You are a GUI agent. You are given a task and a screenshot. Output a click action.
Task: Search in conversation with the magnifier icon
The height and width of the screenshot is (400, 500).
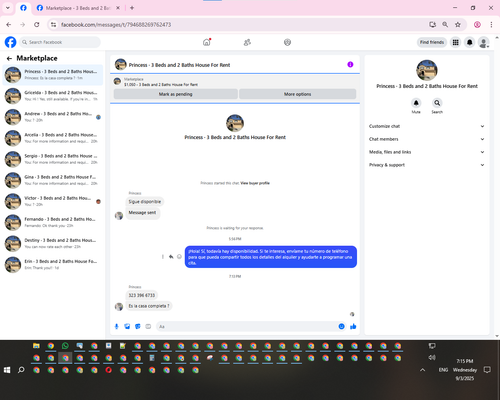[x=437, y=103]
